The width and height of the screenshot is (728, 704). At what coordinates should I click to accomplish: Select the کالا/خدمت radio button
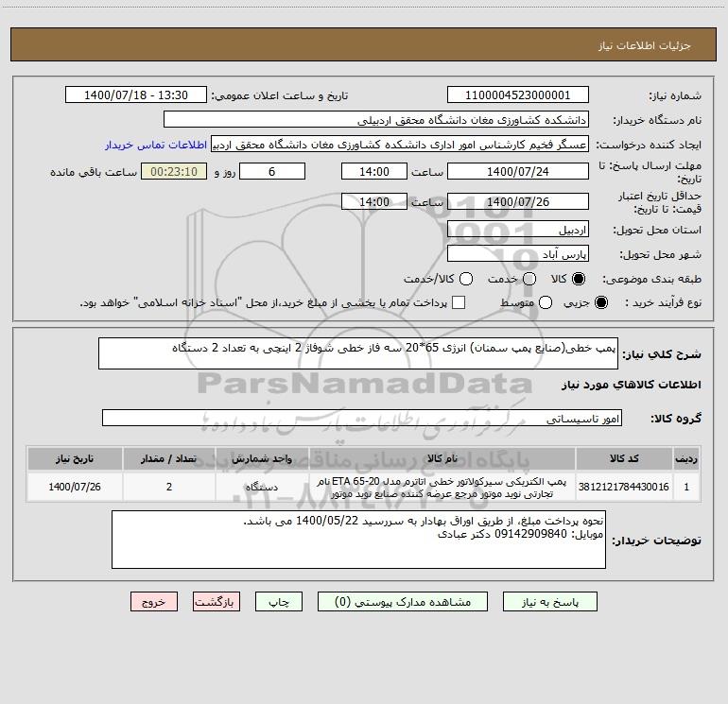466,279
